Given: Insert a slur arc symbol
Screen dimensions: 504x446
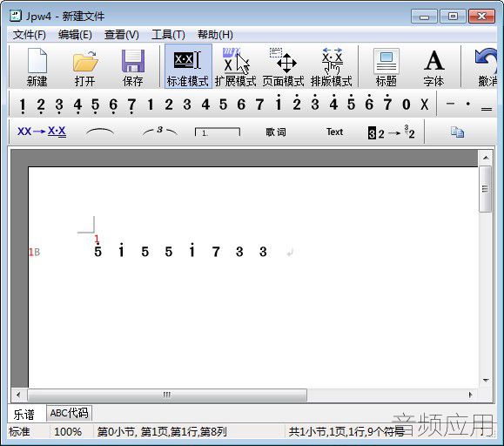Looking at the screenshot, I should [100, 132].
